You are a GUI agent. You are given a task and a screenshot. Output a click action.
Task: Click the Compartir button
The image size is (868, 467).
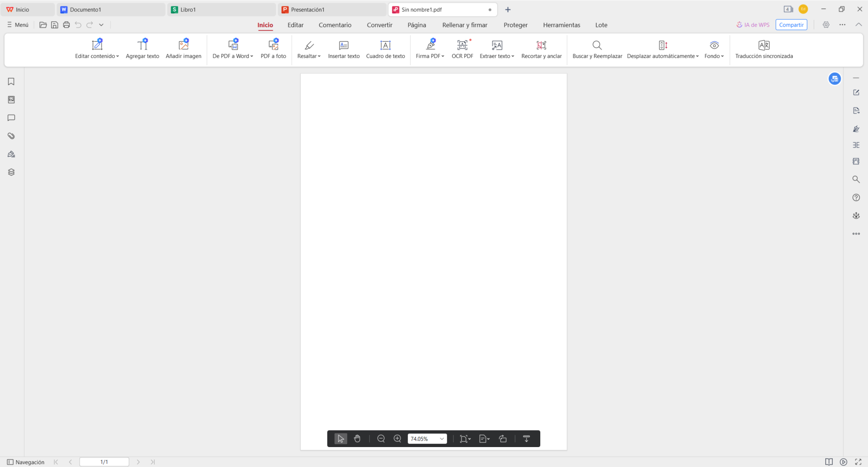tap(791, 25)
